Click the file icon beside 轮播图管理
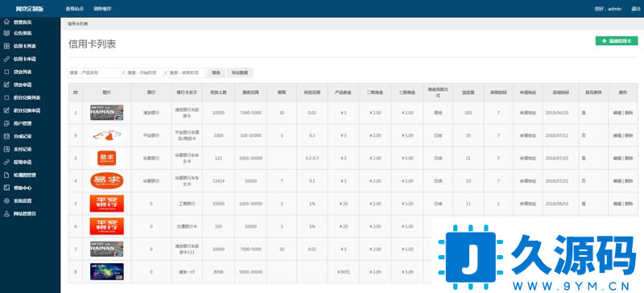This screenshot has width=644, height=293. [x=6, y=175]
